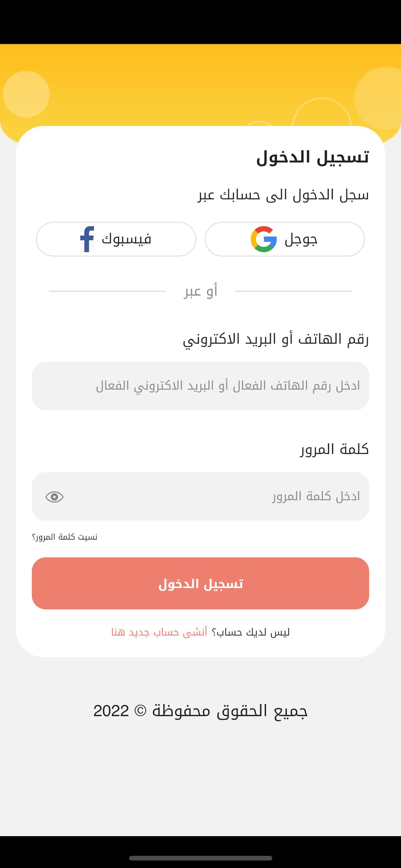Sign in using the فيسبوك text label

[126, 239]
